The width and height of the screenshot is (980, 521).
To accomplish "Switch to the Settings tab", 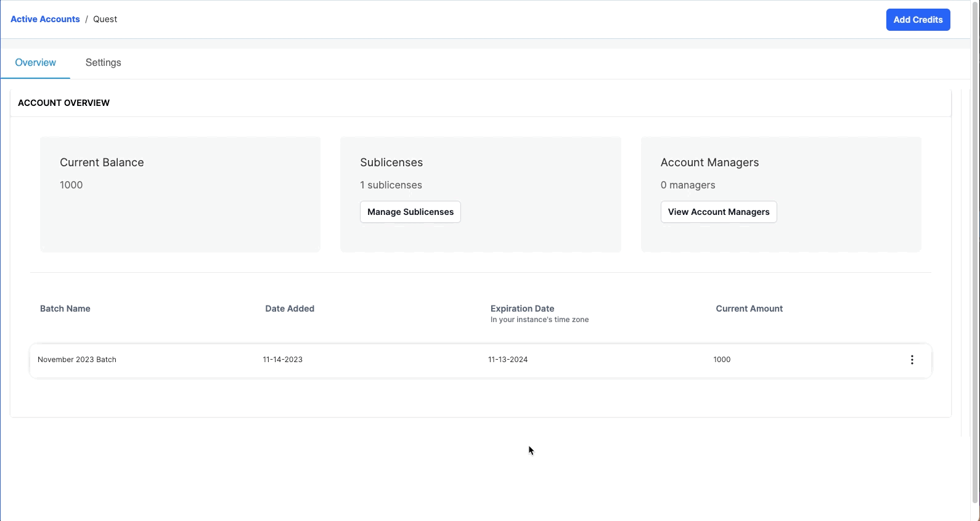I will point(104,63).
